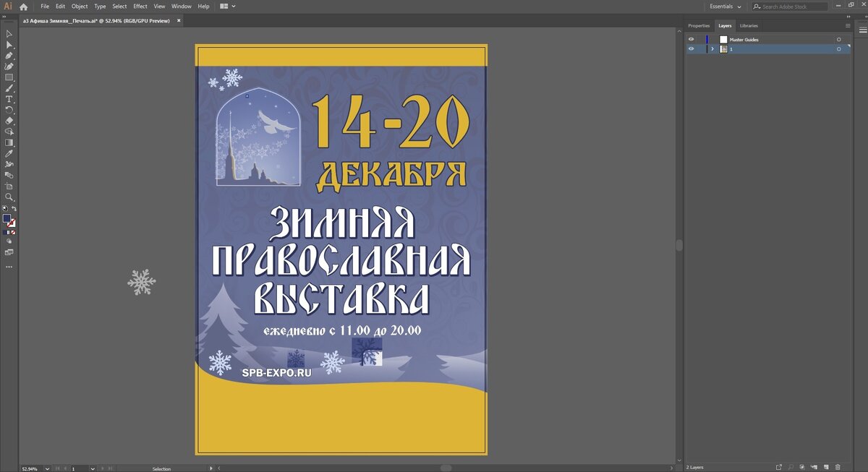Delete the selected layer with the trash icon
Screen dimensions: 868x472
(838, 466)
